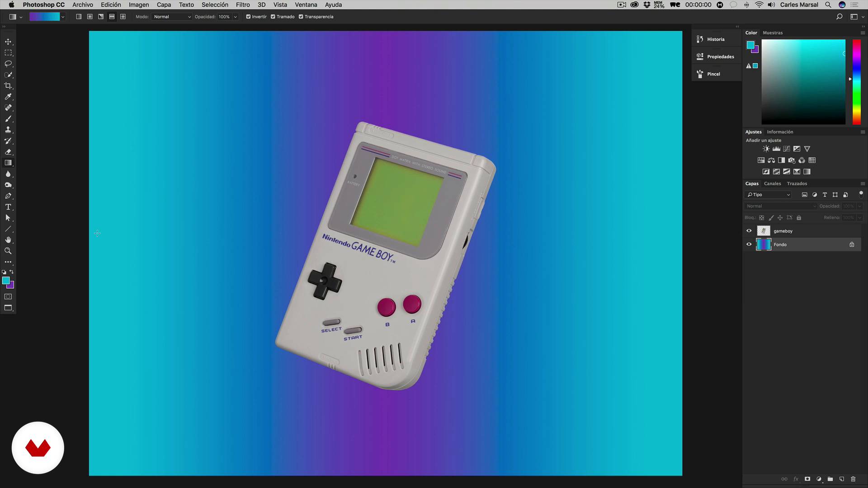Image resolution: width=868 pixels, height=488 pixels.
Task: Open Capas panel options menu
Action: [x=863, y=184]
